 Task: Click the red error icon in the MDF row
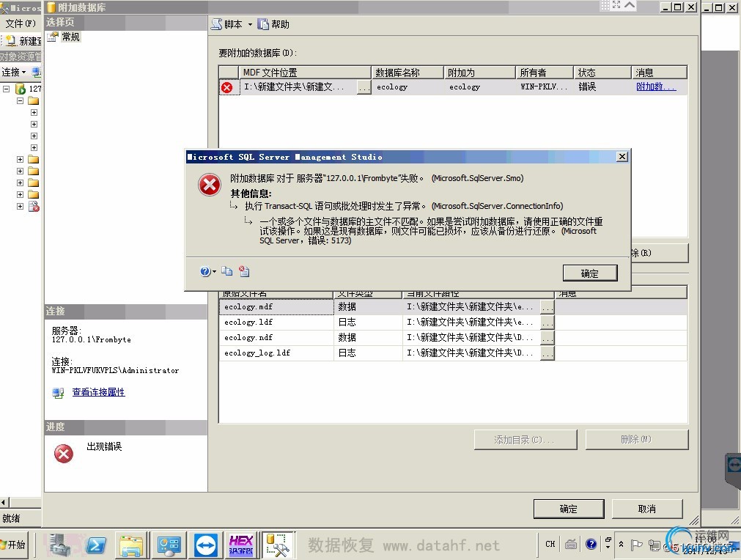(x=227, y=87)
